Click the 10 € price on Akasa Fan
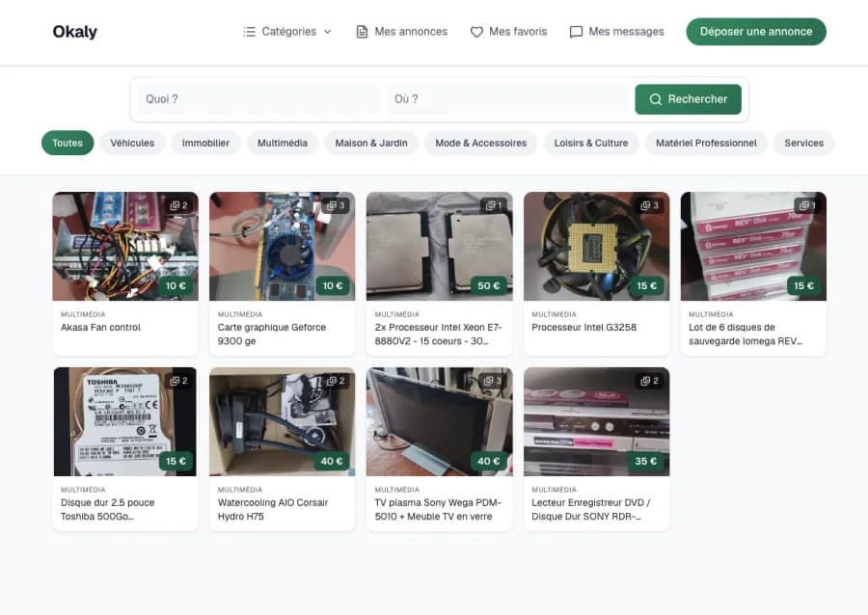 pyautogui.click(x=176, y=286)
